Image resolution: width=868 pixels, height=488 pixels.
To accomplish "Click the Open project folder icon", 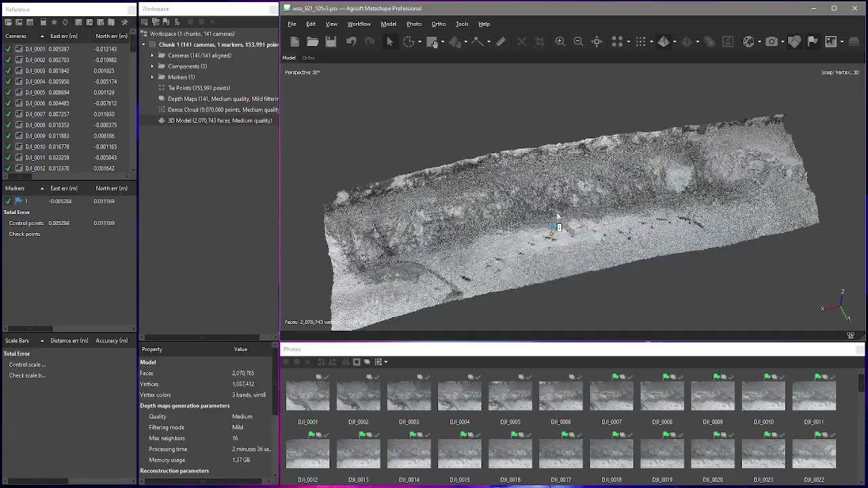I will click(x=313, y=41).
